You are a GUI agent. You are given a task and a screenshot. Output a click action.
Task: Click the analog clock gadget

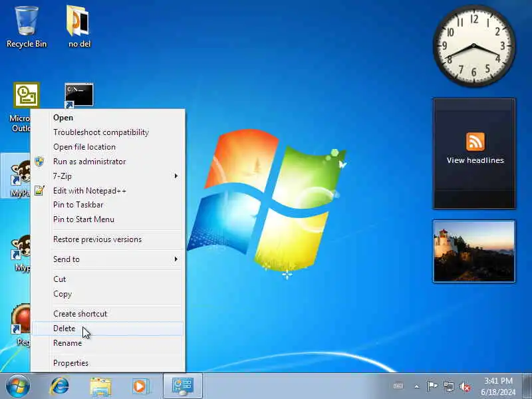coord(474,46)
